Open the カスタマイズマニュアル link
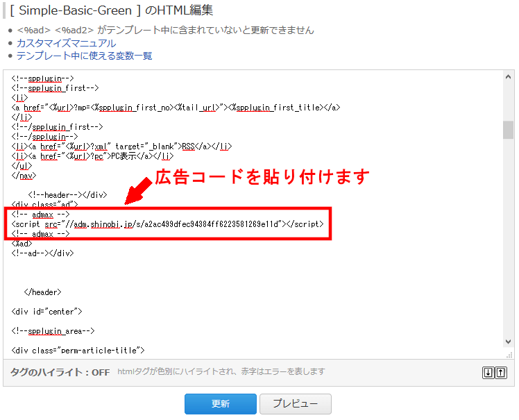The height and width of the screenshot is (420, 519). (x=66, y=43)
